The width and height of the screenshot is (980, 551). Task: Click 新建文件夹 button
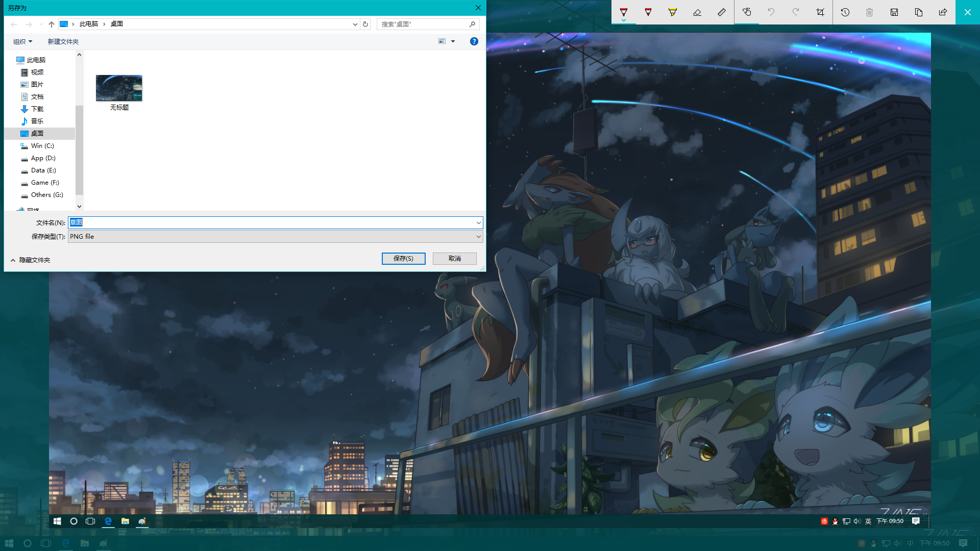tap(63, 41)
